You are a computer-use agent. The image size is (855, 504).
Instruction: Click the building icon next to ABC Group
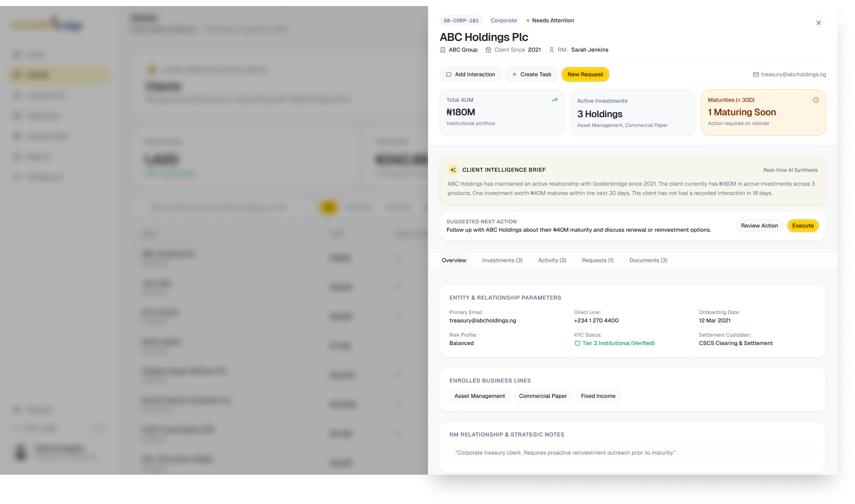[443, 50]
